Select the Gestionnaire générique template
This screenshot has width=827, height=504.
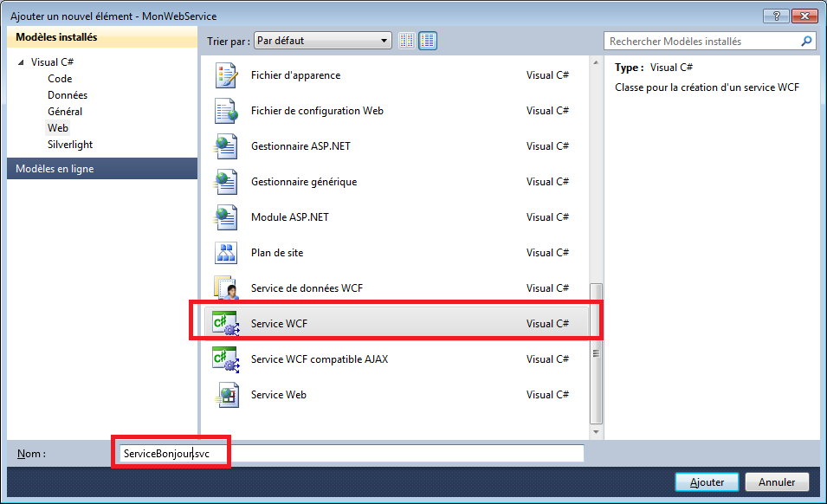[304, 181]
